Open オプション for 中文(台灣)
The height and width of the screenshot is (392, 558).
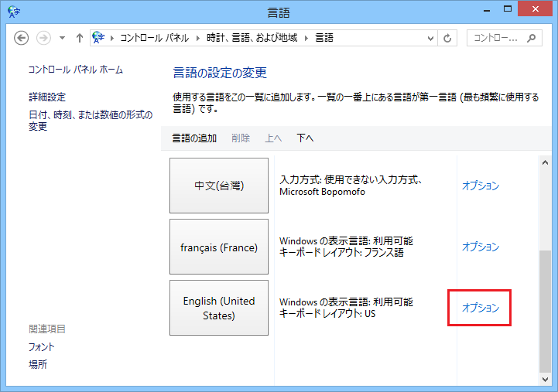481,186
